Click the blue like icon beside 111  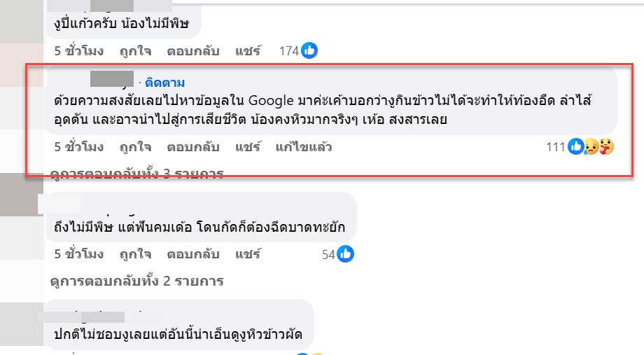click(576, 147)
